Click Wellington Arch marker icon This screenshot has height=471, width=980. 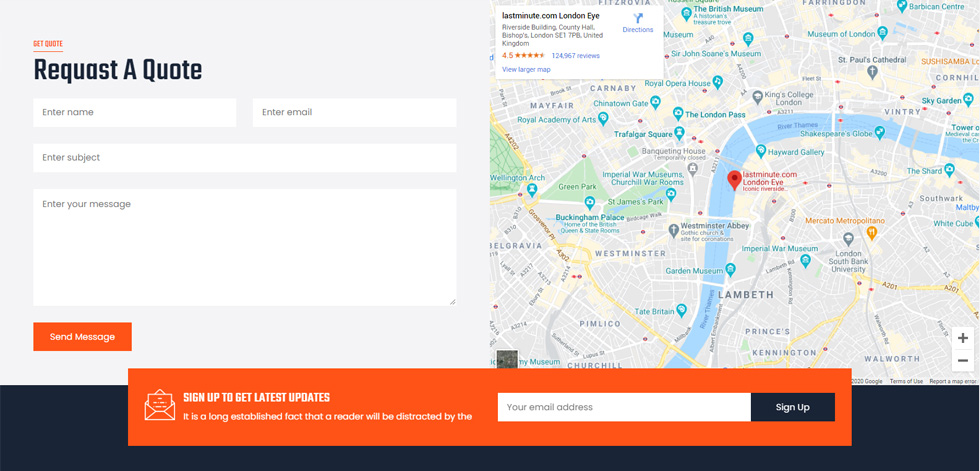(532, 189)
